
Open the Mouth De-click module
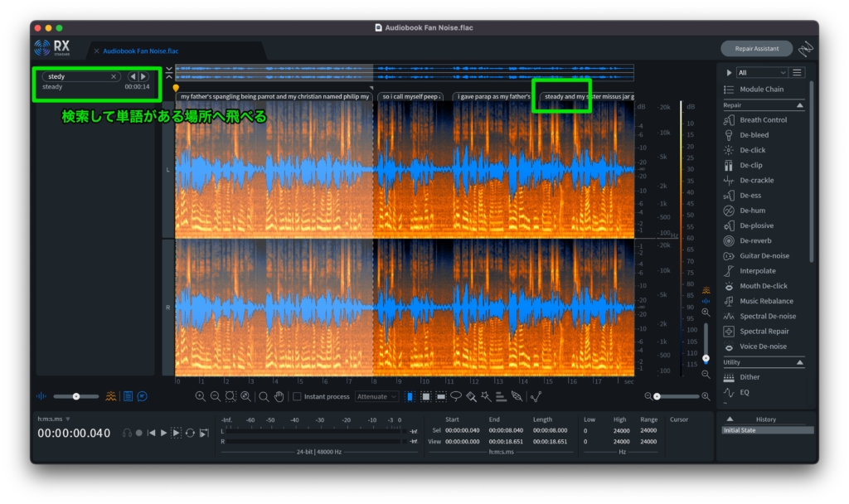point(764,286)
